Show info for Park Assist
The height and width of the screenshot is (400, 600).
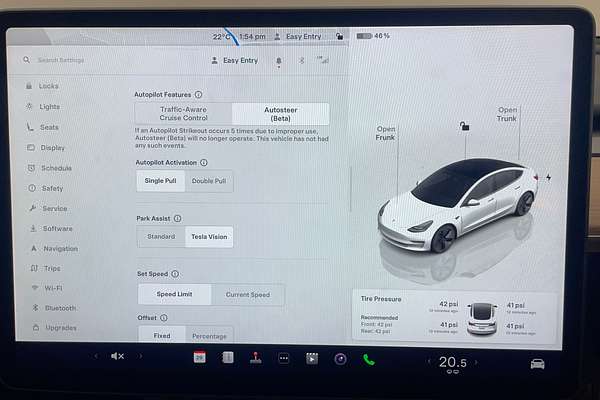(x=178, y=218)
